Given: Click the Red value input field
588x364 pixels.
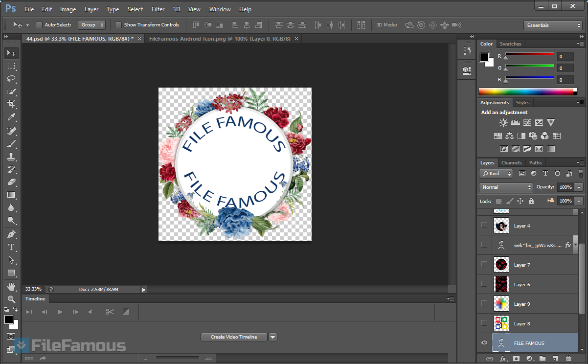Looking at the screenshot, I should point(565,57).
